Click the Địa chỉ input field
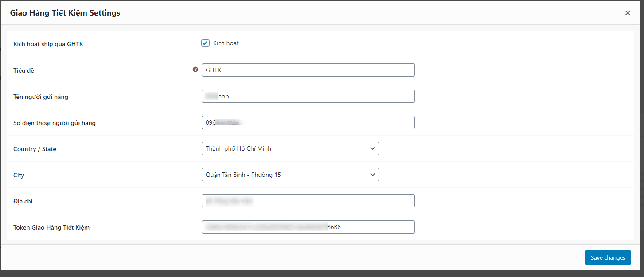644x277 pixels. point(308,201)
